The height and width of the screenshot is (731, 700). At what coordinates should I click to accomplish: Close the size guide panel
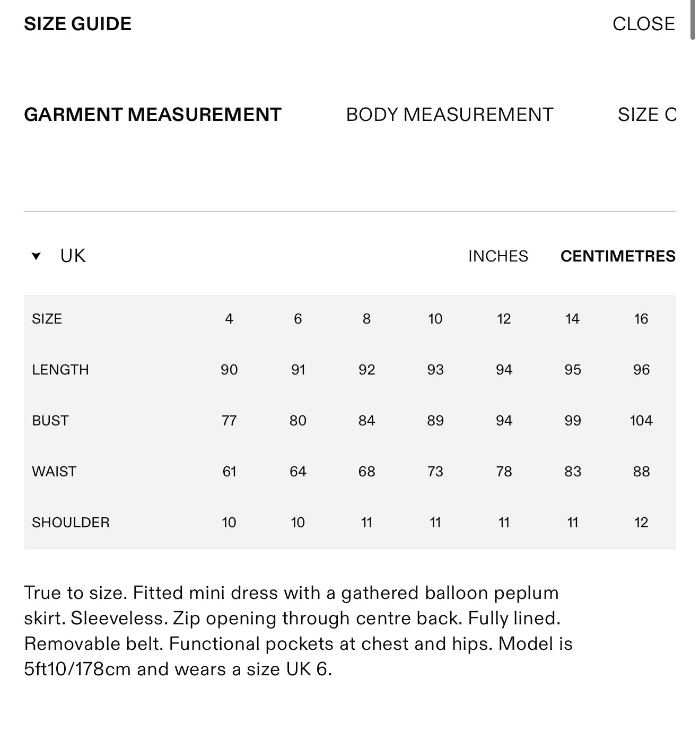pyautogui.click(x=643, y=24)
